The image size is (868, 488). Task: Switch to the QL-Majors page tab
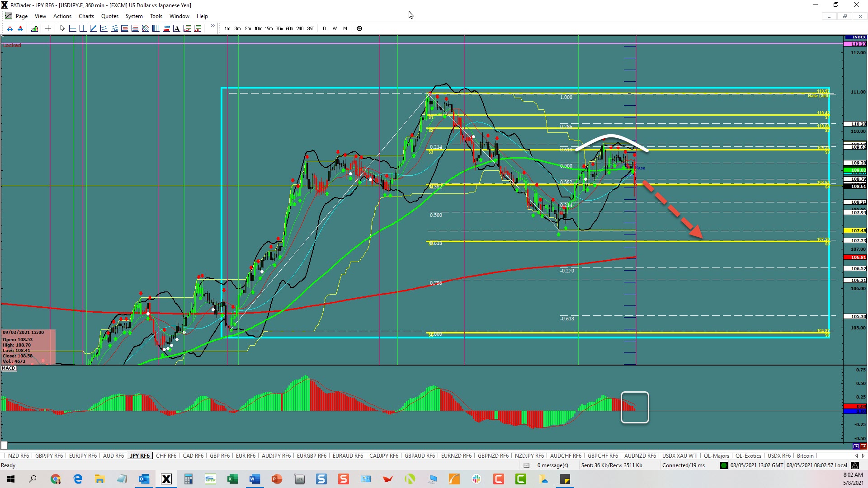point(717,456)
